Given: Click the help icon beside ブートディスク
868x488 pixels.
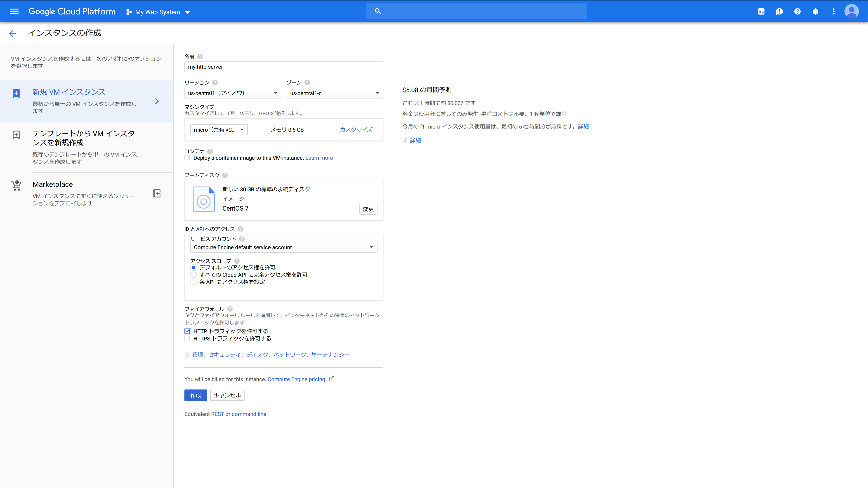Looking at the screenshot, I should (225, 175).
